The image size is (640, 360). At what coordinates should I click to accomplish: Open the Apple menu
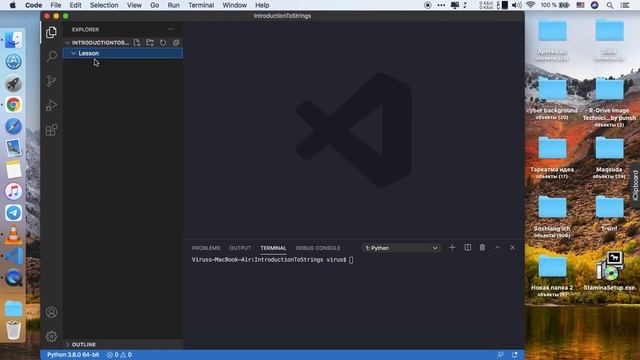(13, 5)
